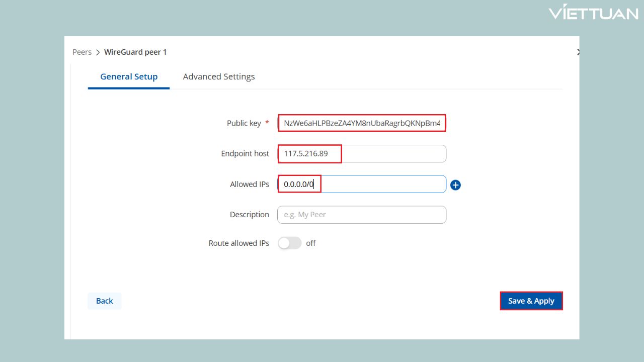644x362 pixels.
Task: Select the Allowed IPs text box
Action: tap(362, 185)
